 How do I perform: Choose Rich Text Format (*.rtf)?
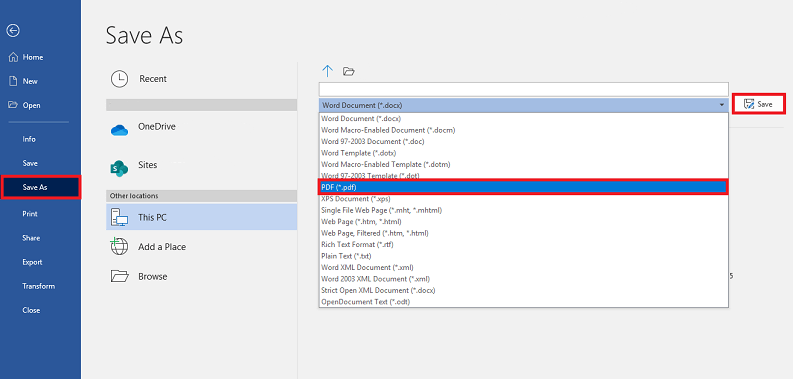coord(523,244)
